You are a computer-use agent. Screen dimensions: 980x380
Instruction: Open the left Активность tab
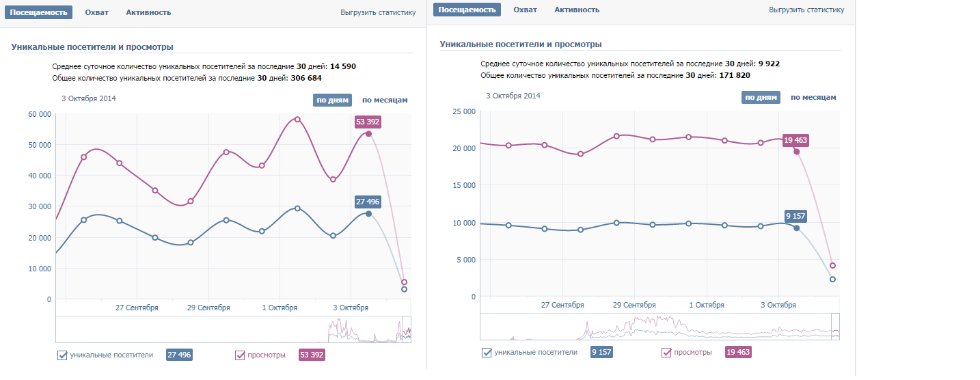(x=148, y=12)
